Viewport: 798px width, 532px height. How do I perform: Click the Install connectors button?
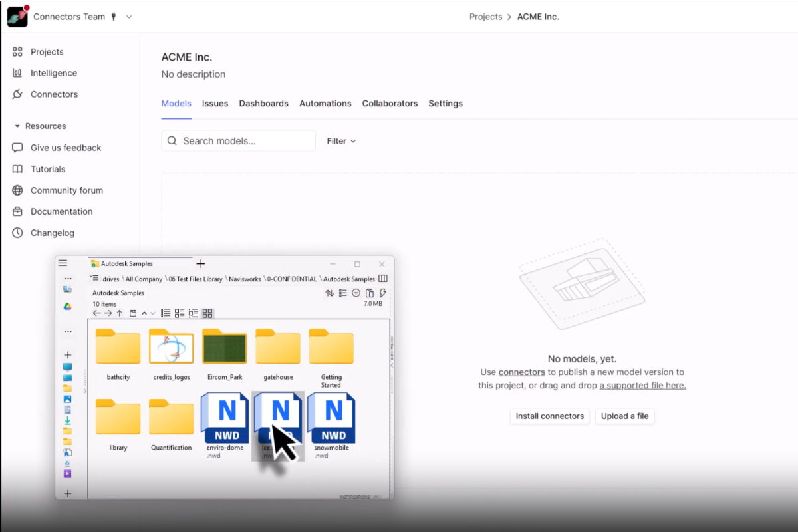(549, 416)
